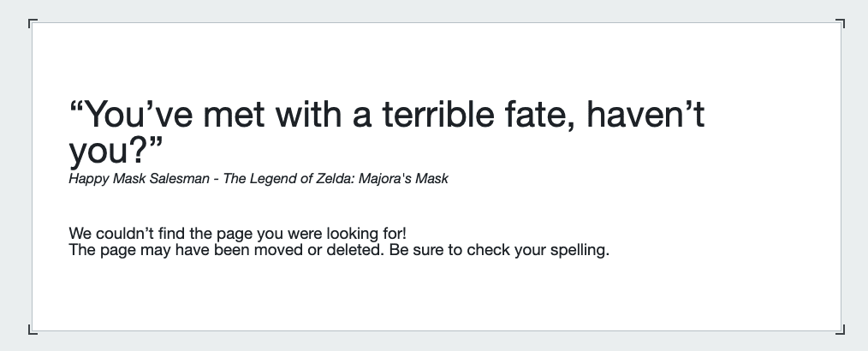Click the word "spelling." at the message end
Viewport: 868px width, 351px height.
pos(580,251)
